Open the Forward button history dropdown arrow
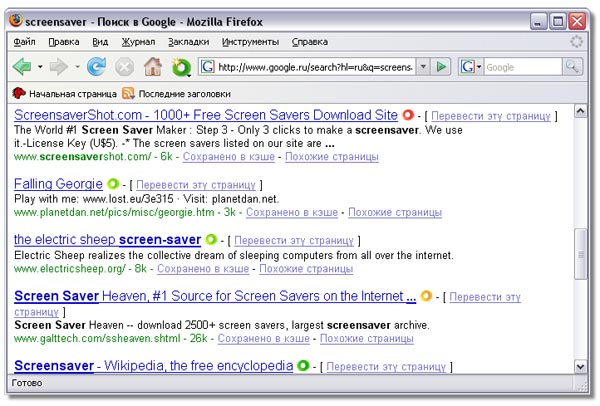The width and height of the screenshot is (600, 406). (77, 67)
